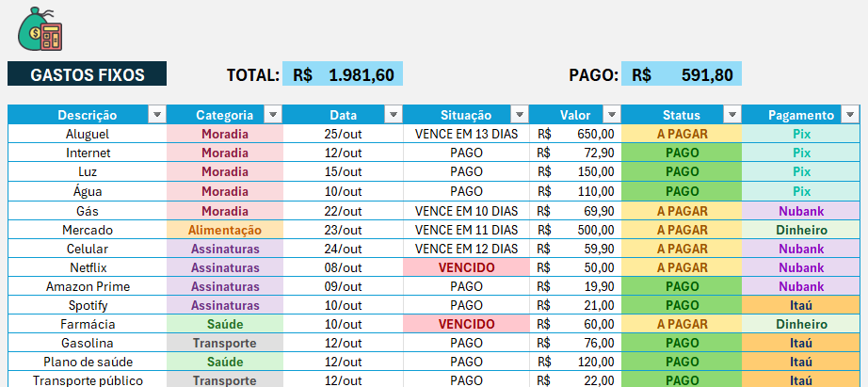The image size is (868, 387).
Task: Click the orange Alimentação category cell
Action: [x=225, y=230]
